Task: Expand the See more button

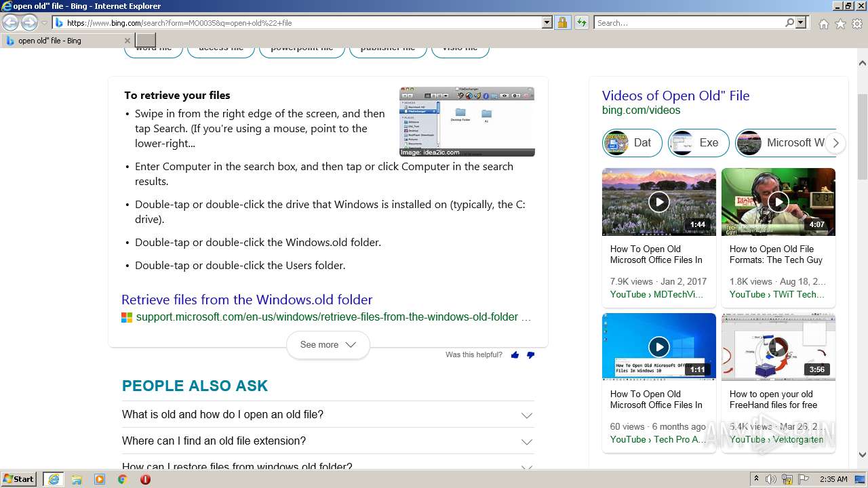Action: [328, 345]
